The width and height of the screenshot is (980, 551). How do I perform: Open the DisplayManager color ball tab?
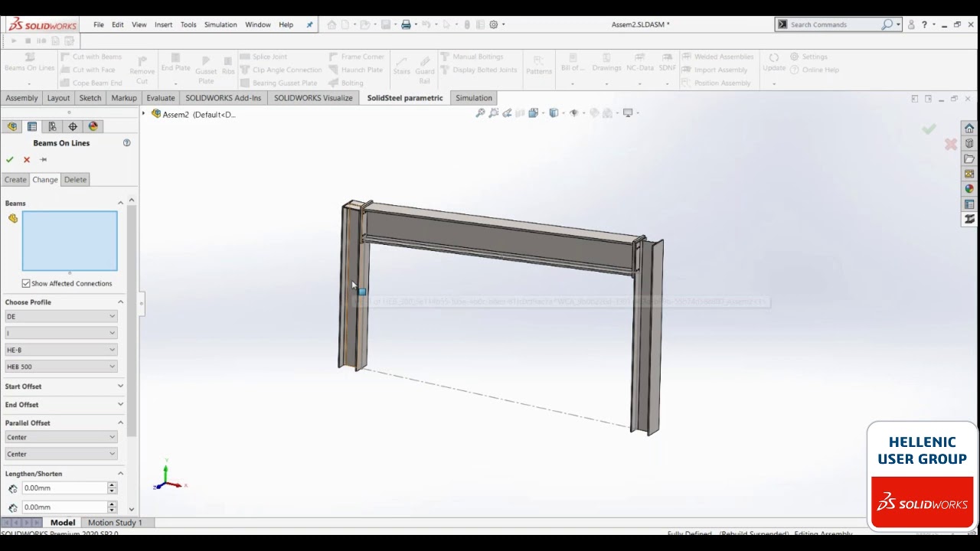click(93, 126)
